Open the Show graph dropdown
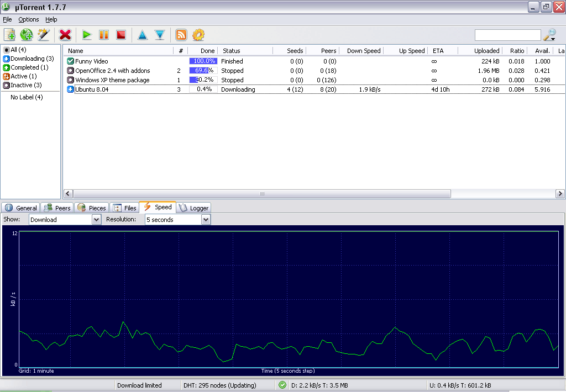 (64, 219)
